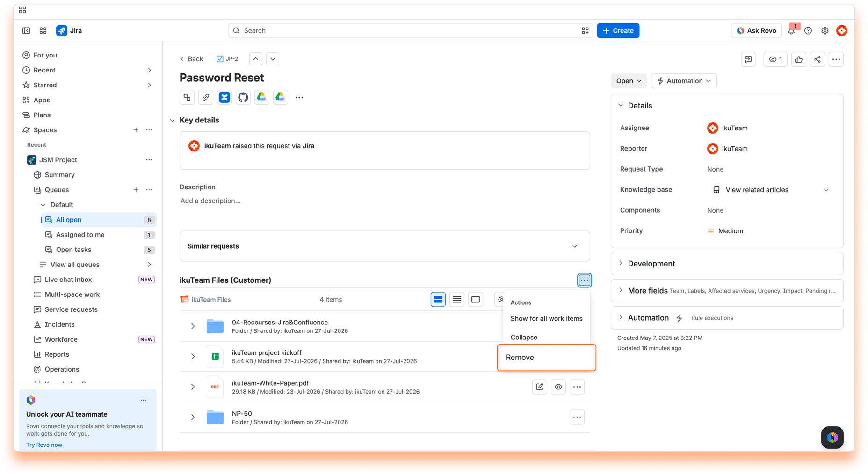Open the Automation dropdown next to the status
The image size is (868, 474).
(x=684, y=81)
